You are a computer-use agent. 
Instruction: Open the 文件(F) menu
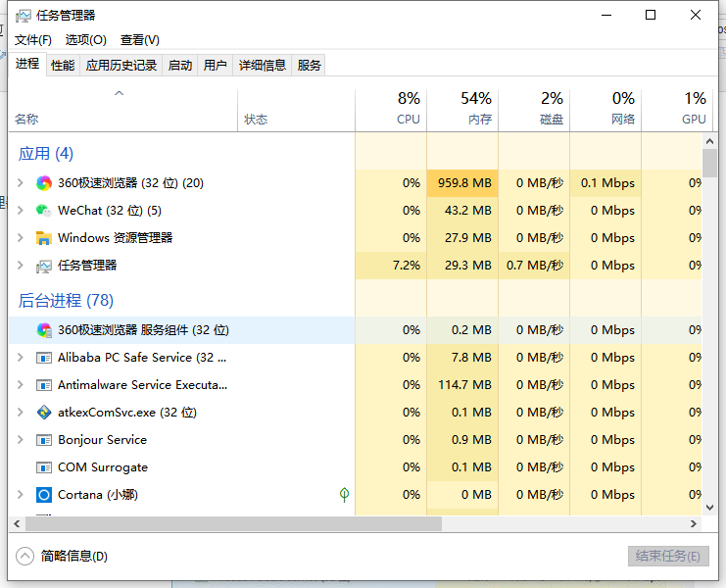click(33, 40)
